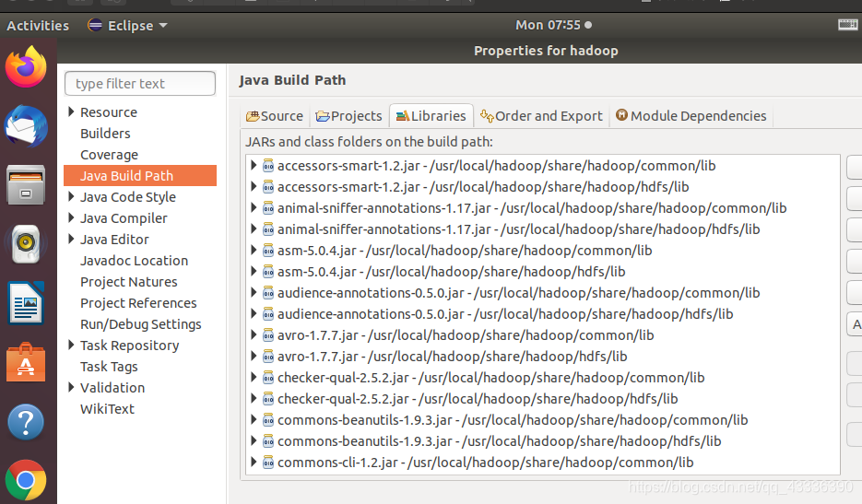Expand asm-5.0.4.jar in hdfs/lib entry
The image size is (862, 504).
pos(254,271)
